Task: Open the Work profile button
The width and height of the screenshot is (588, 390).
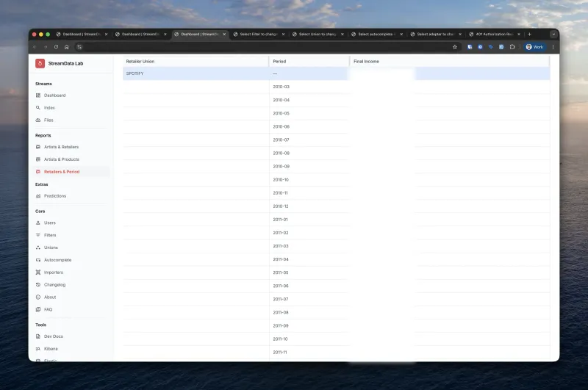Action: (x=535, y=47)
